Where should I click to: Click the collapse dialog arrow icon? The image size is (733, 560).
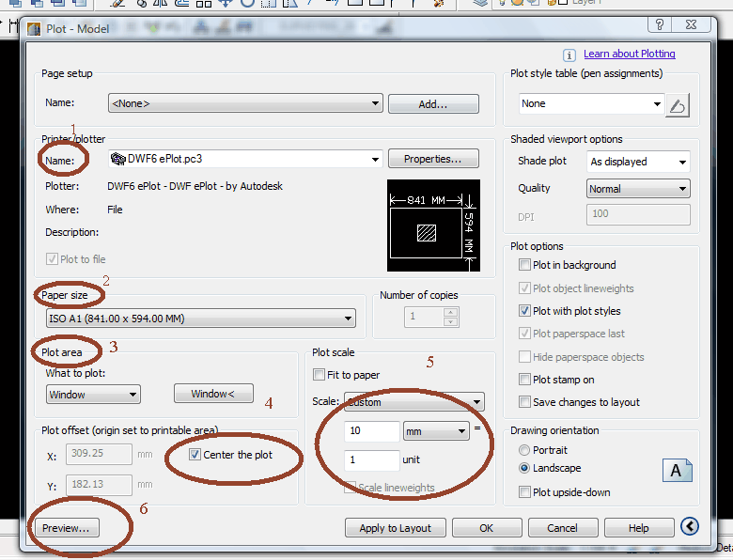690,527
